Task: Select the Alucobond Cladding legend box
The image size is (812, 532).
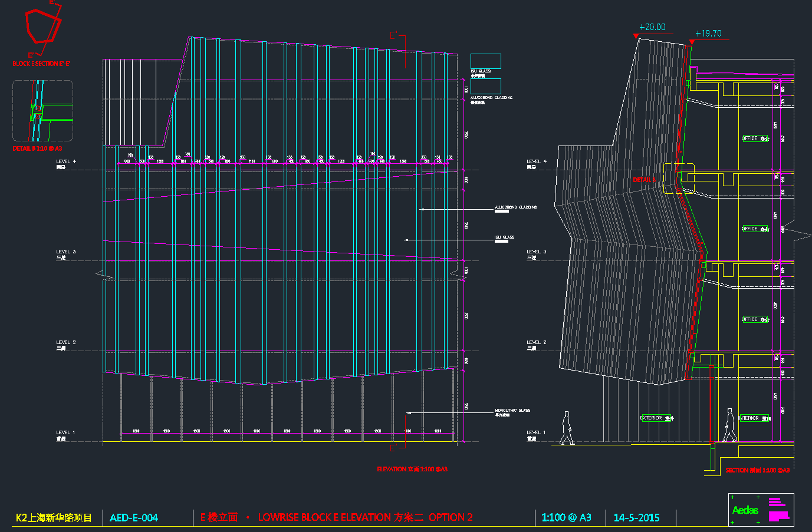Action: click(x=485, y=86)
